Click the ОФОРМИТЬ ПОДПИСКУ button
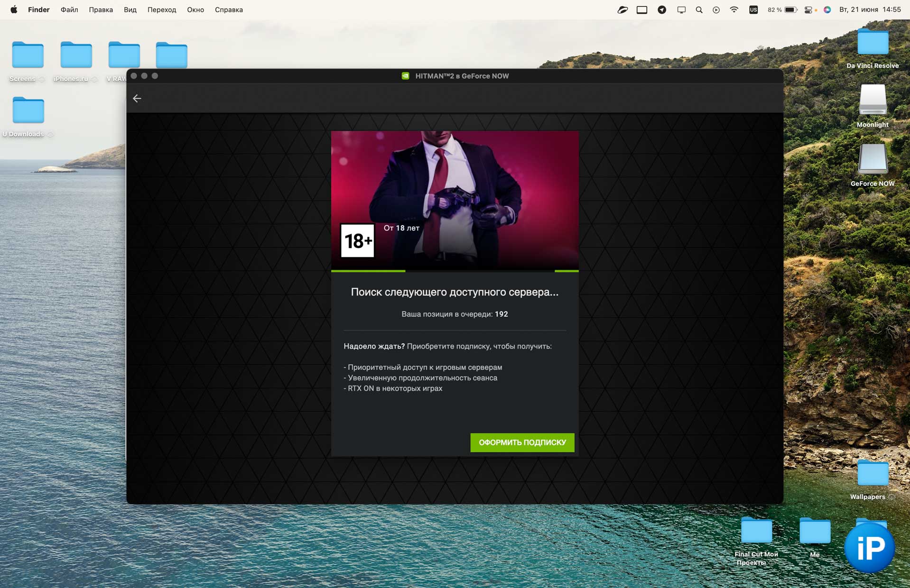 point(522,442)
